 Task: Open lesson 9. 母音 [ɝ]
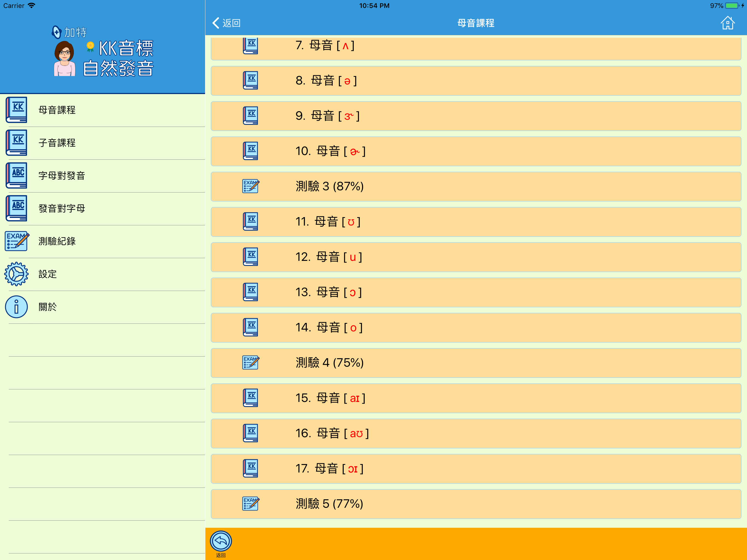click(x=476, y=116)
